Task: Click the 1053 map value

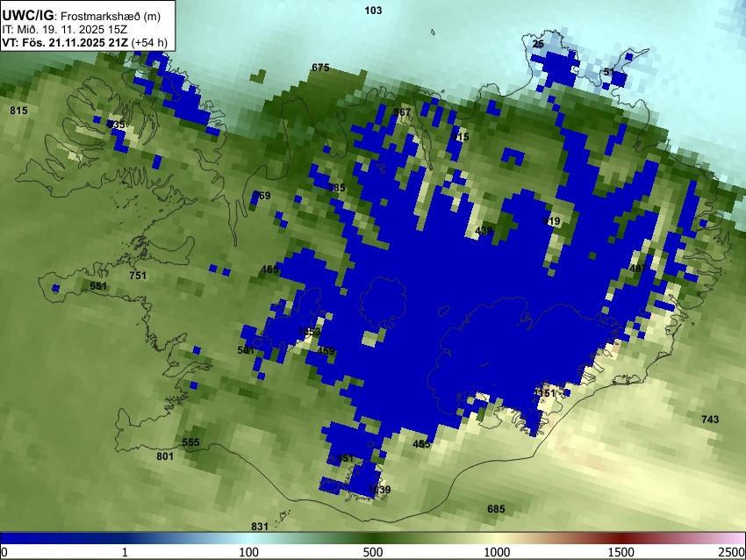Action: 309,332
